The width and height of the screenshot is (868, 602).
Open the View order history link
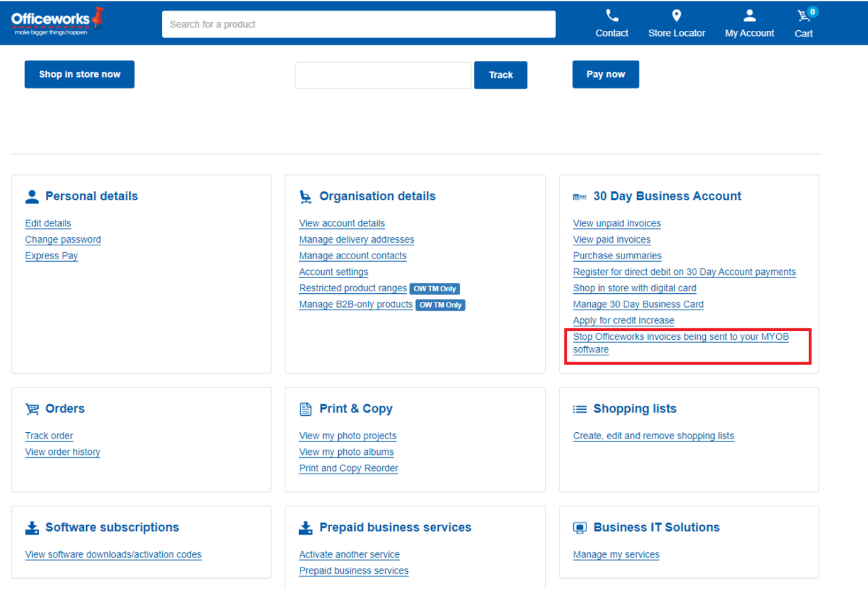pos(62,452)
